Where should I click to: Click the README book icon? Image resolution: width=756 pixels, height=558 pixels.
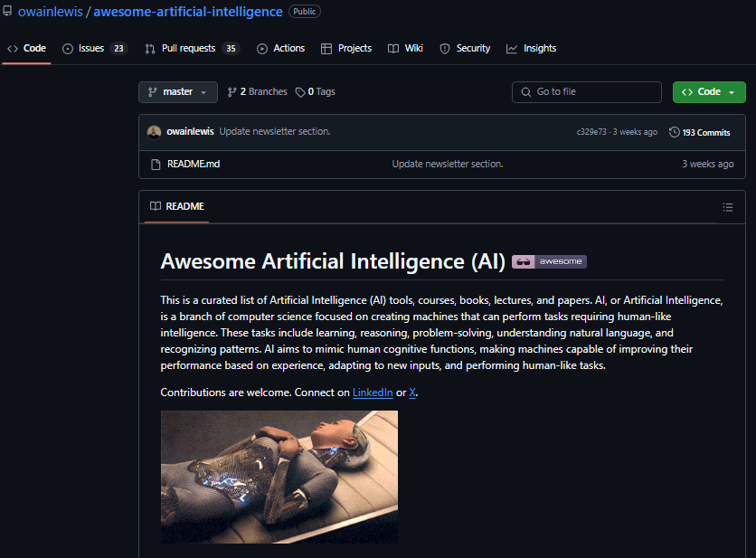(156, 206)
